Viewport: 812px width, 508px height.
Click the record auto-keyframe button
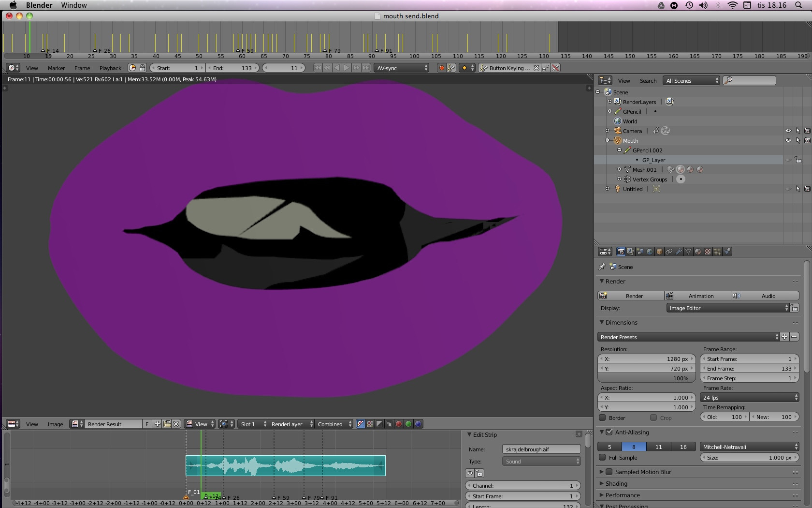pyautogui.click(x=441, y=68)
